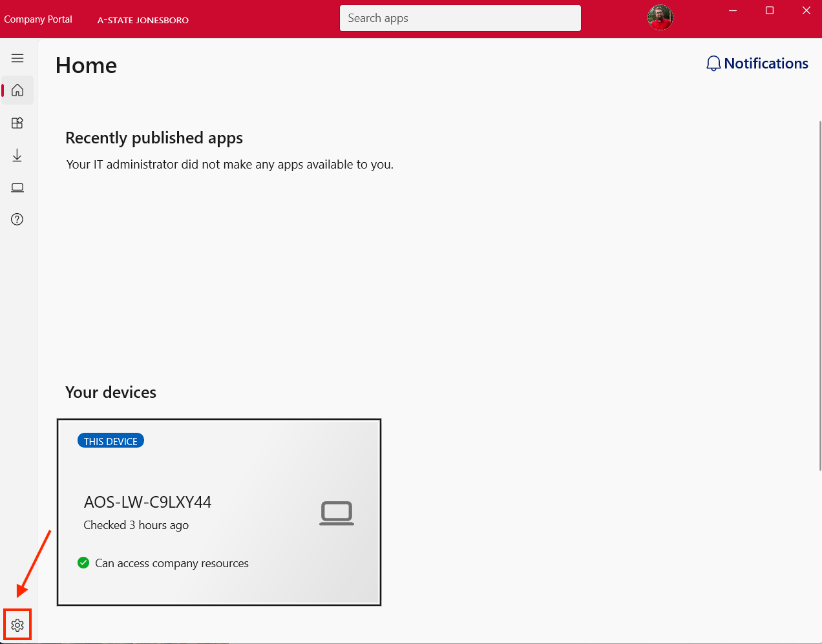Open Help & support icon
Screen dimensions: 822x644
(17, 220)
